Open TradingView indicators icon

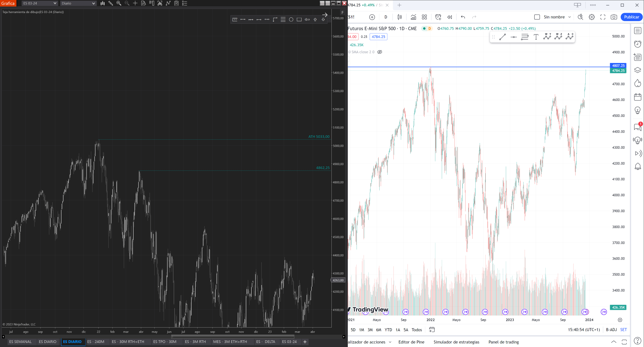click(x=414, y=17)
